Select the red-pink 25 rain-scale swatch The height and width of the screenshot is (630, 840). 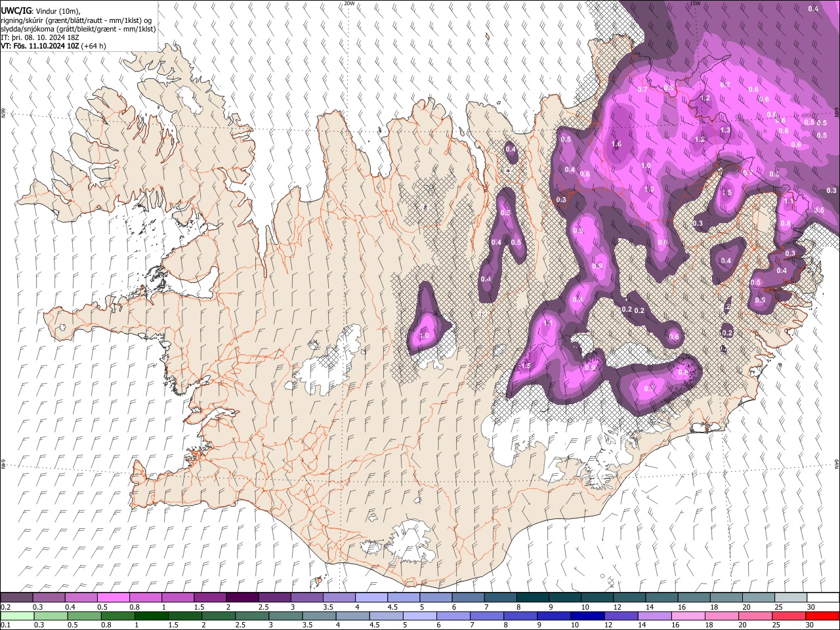(x=789, y=616)
